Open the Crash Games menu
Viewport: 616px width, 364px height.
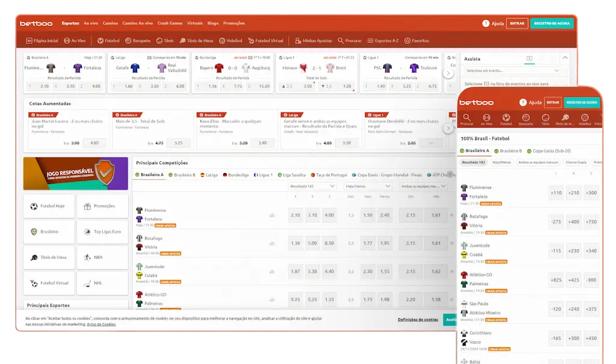[x=170, y=23]
